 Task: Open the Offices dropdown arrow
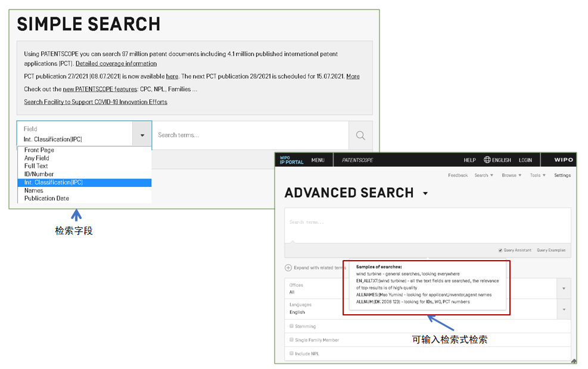coord(564,289)
